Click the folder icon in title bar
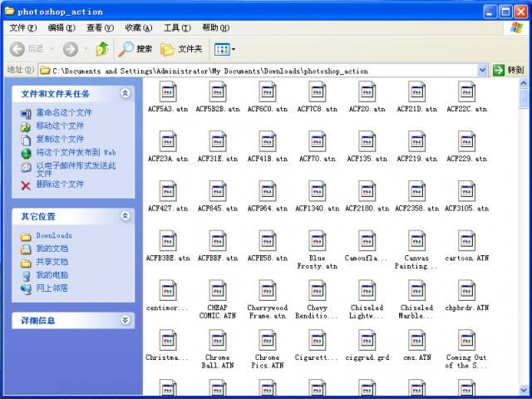 pos(9,11)
